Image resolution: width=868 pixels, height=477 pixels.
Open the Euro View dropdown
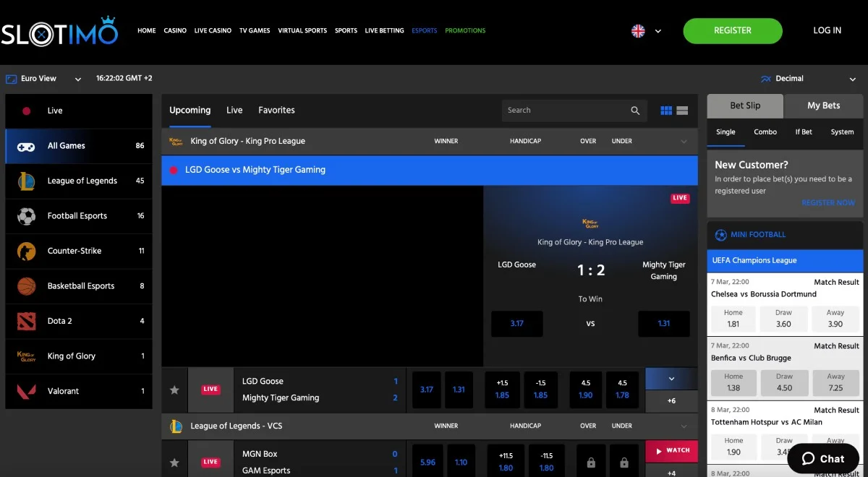tap(78, 79)
